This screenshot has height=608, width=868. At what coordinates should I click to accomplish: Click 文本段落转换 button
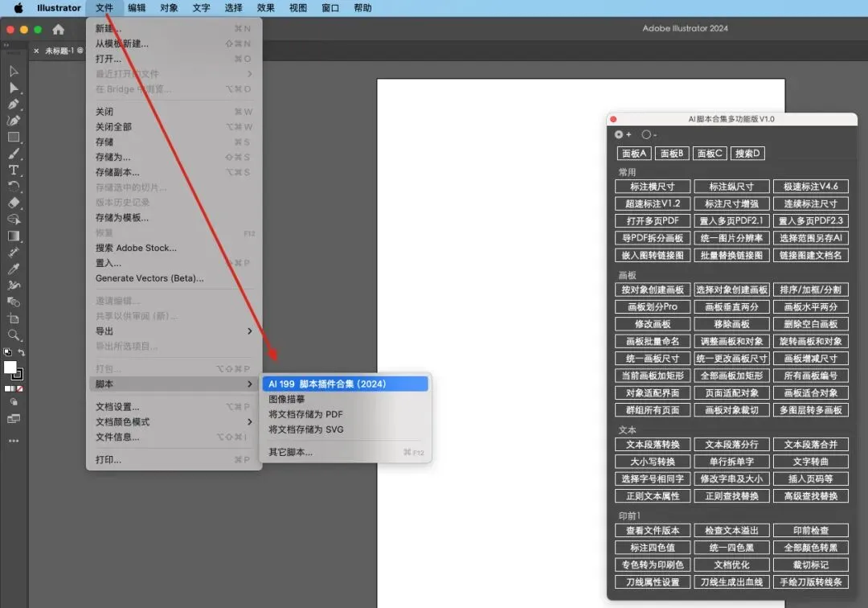click(653, 445)
